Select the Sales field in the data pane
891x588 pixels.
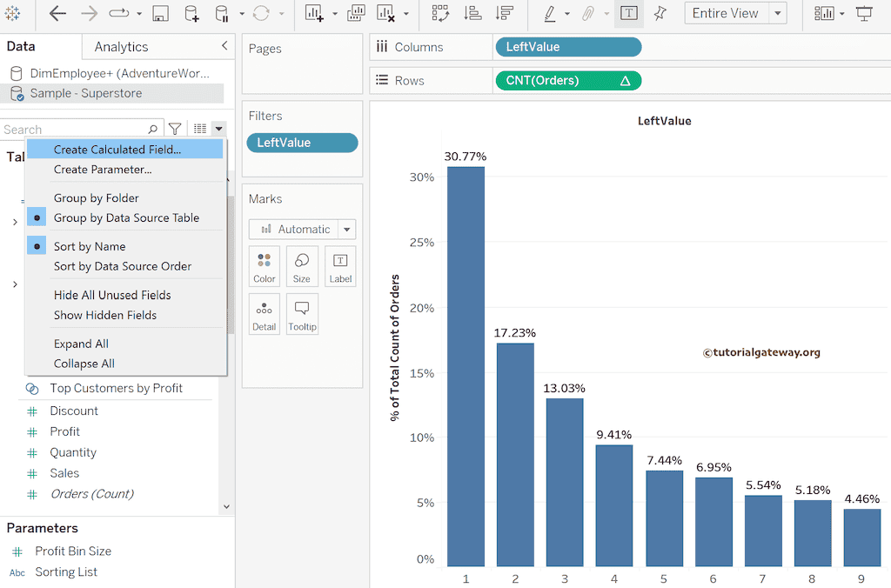click(64, 473)
